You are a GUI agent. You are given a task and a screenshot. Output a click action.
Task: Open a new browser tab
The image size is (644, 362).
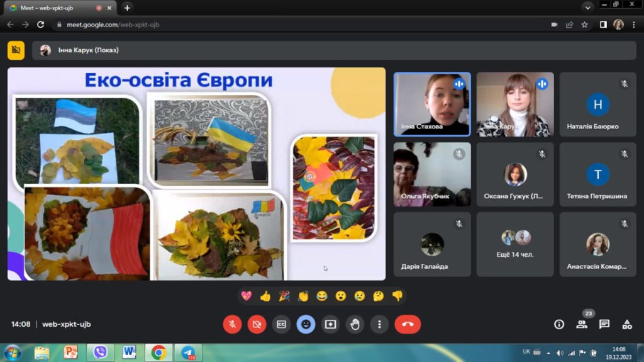click(127, 8)
